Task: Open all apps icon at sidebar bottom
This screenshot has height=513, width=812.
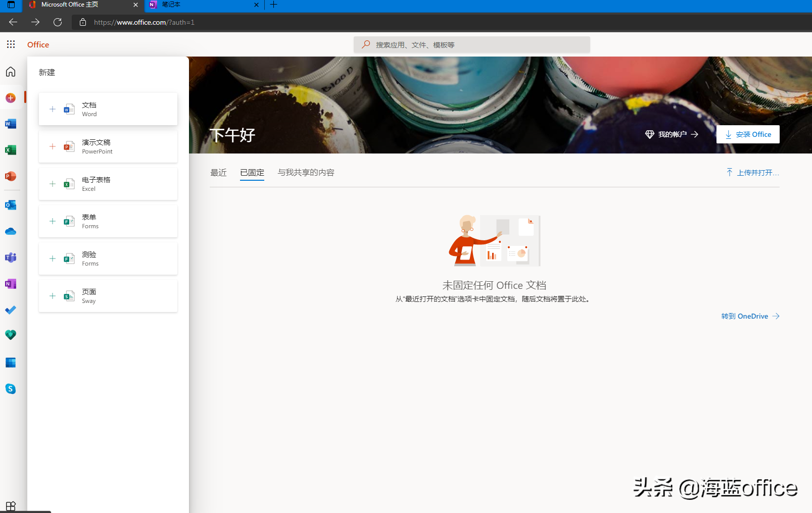Action: (x=11, y=506)
